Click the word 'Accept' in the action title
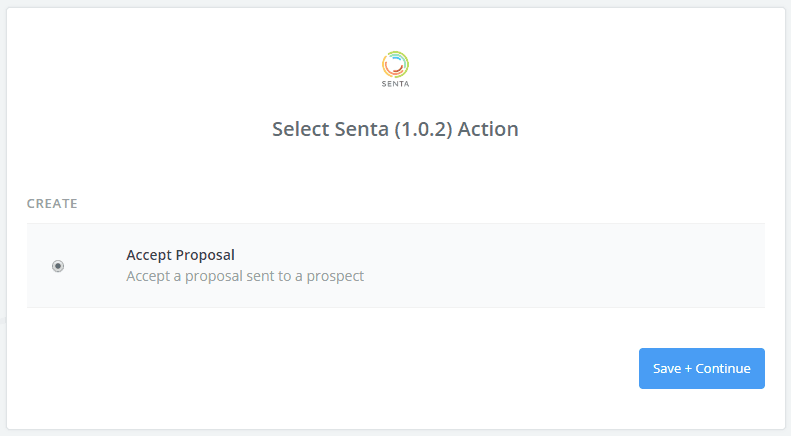Screen dimensions: 791x436 pyautogui.click(x=148, y=255)
